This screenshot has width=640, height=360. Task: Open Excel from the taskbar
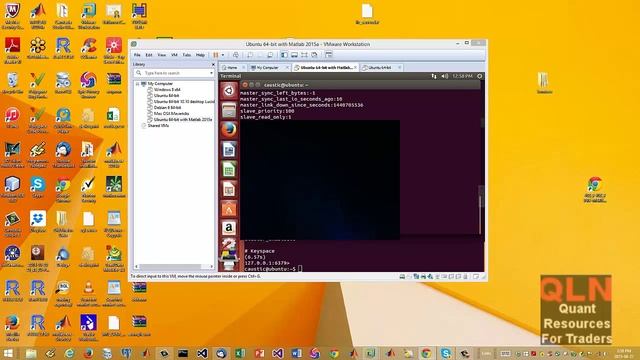click(240, 353)
